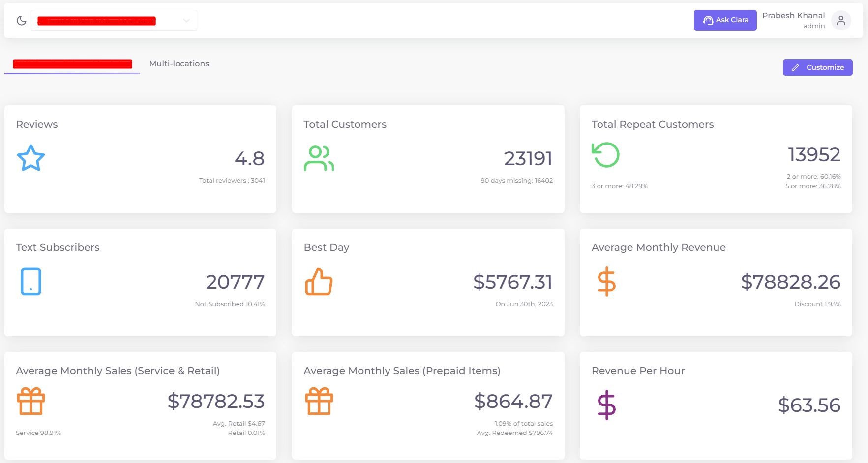
Task: Click Prabesh Khanal admin account name
Action: [793, 20]
